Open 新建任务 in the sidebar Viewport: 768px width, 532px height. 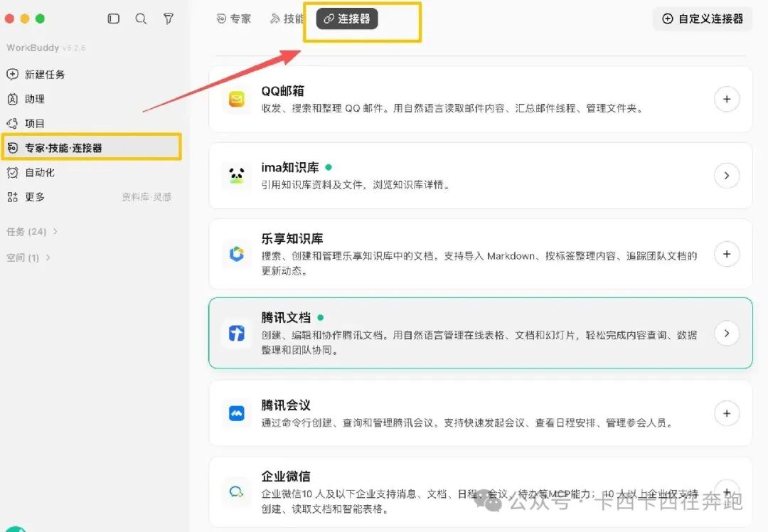click(45, 75)
